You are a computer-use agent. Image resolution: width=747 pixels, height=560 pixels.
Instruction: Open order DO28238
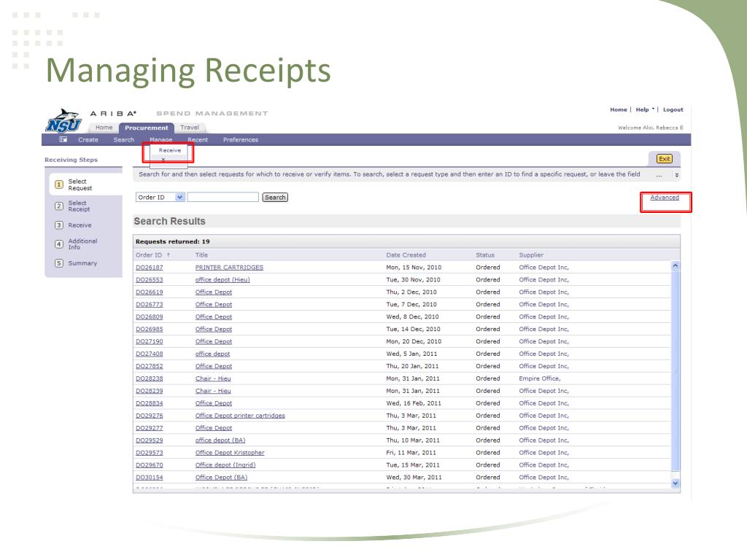[149, 379]
